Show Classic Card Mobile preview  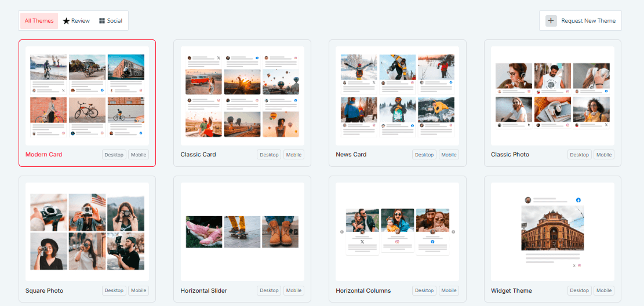point(294,155)
